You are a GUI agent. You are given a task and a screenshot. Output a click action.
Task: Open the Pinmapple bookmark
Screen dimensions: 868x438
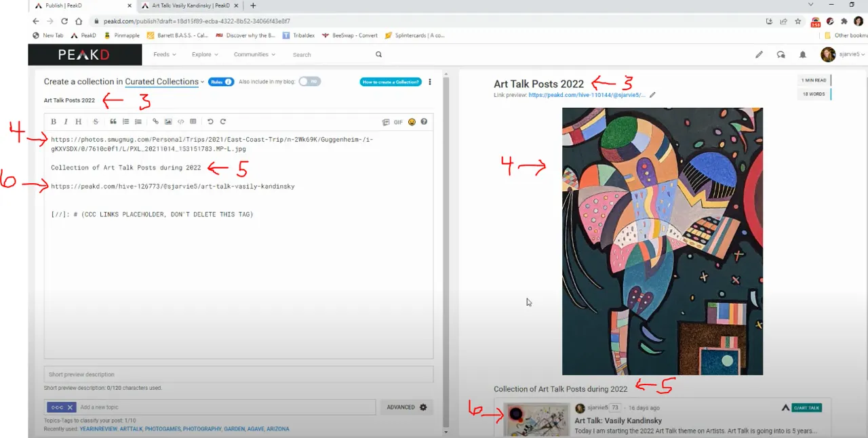[121, 35]
